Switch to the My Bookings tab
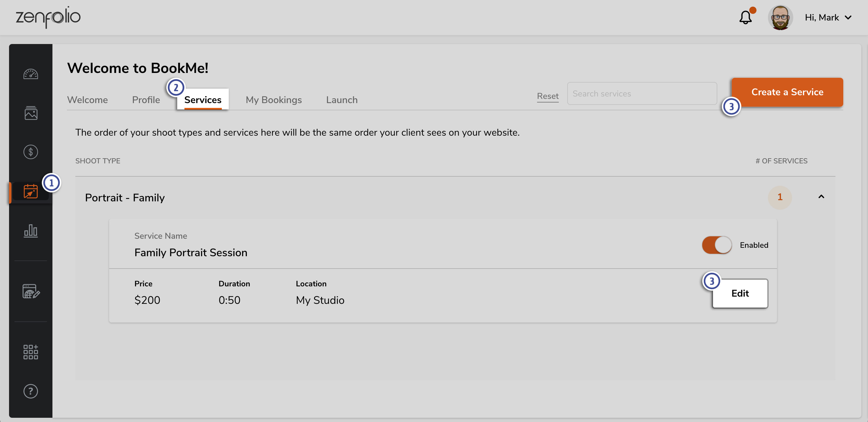This screenshot has width=868, height=422. [x=274, y=100]
